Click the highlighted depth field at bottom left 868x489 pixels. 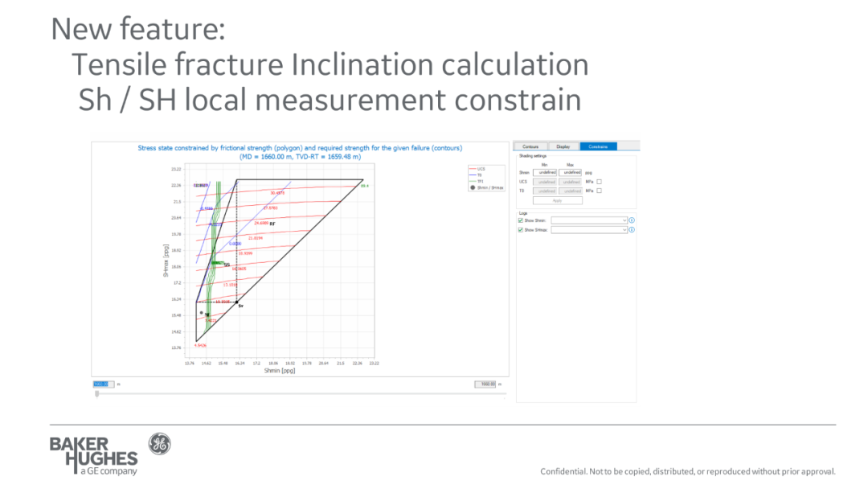(x=104, y=384)
